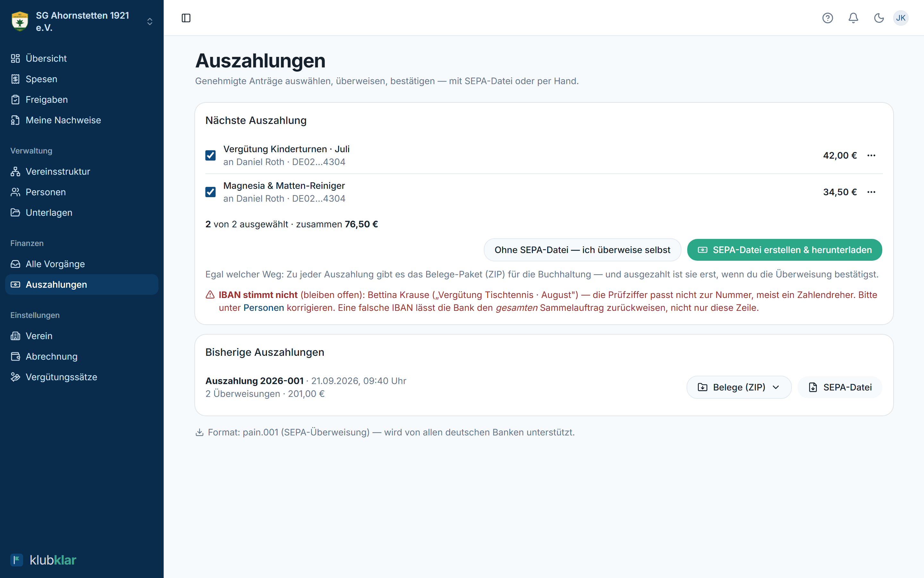Click the Verein building icon
This screenshot has width=924, height=578.
click(15, 336)
